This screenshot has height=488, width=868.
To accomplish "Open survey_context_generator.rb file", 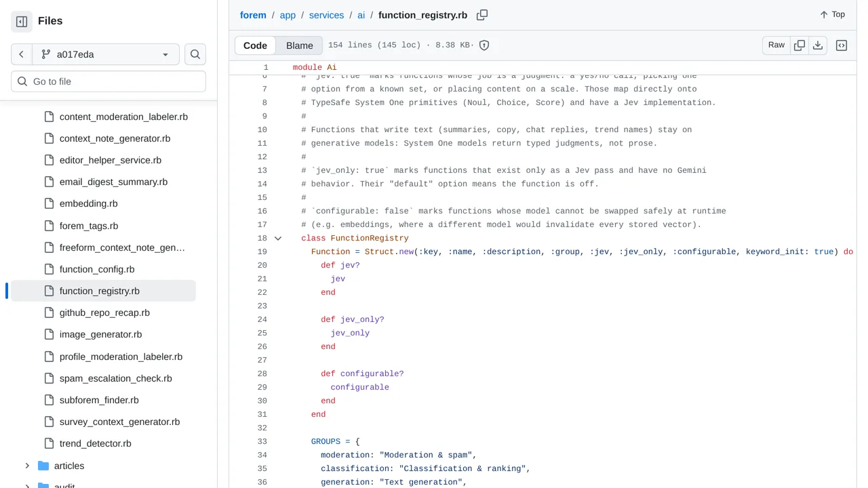I will coord(119,422).
